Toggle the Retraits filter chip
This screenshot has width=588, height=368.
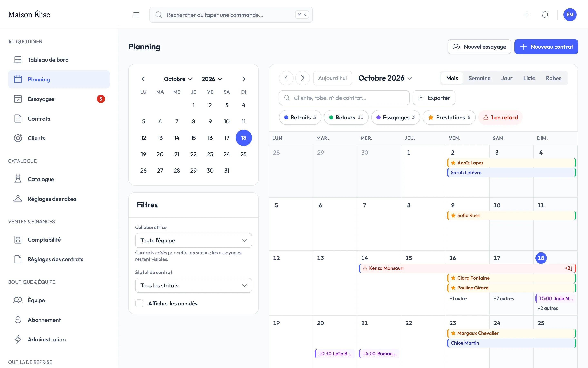(x=300, y=117)
